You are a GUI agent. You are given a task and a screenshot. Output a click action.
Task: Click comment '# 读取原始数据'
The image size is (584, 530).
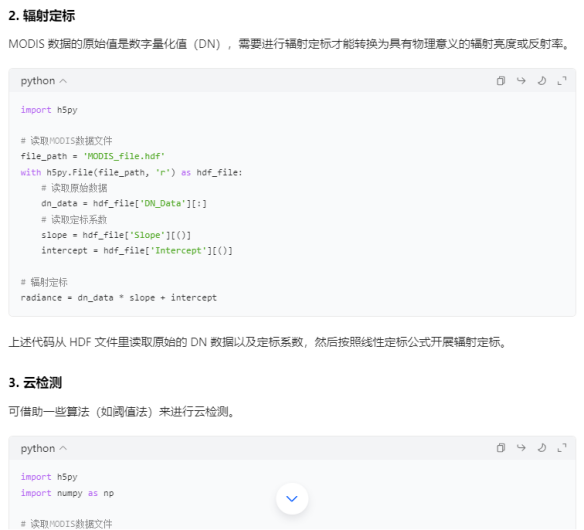74,188
